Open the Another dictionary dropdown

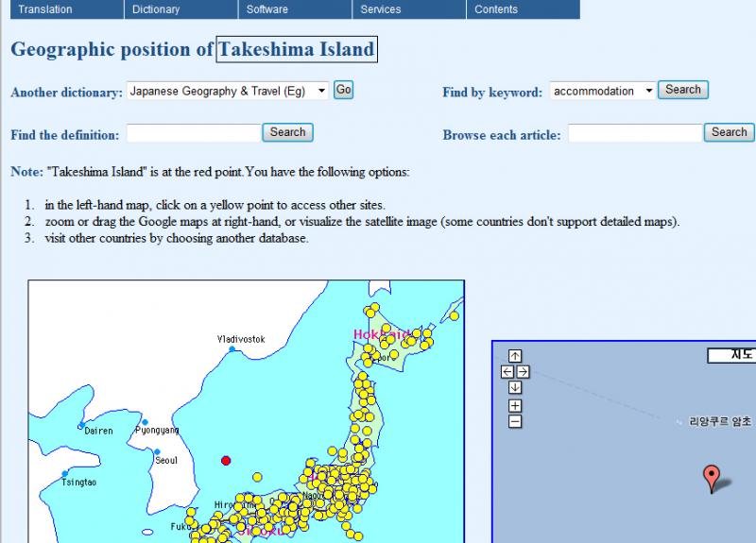[227, 91]
